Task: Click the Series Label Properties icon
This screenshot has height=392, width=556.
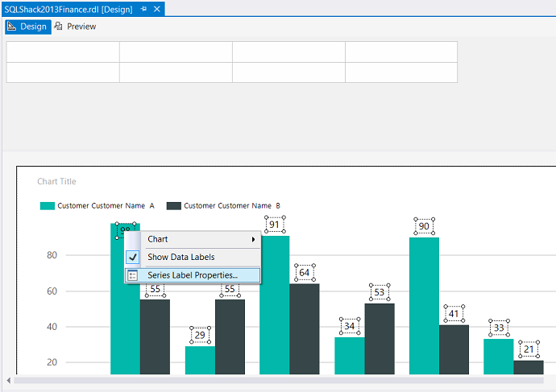Action: tap(133, 275)
